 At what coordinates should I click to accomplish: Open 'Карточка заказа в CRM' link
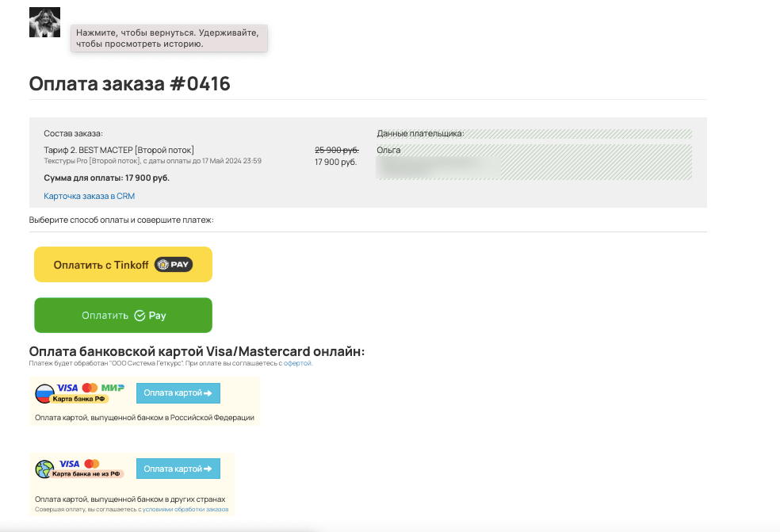coord(89,196)
